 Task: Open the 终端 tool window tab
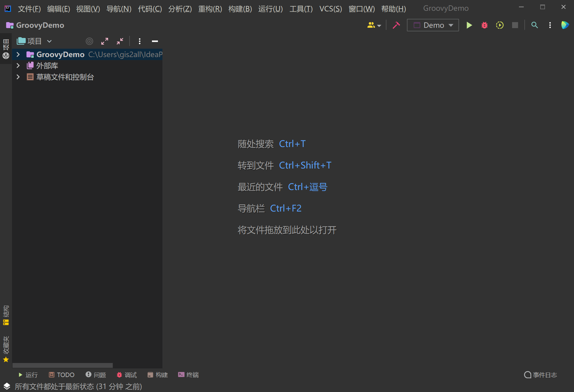(188, 375)
